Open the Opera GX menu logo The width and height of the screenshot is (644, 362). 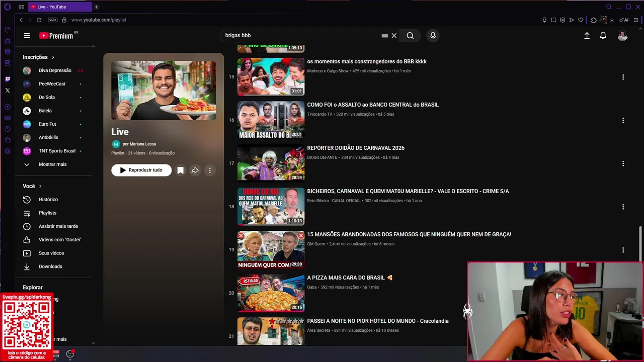click(8, 7)
